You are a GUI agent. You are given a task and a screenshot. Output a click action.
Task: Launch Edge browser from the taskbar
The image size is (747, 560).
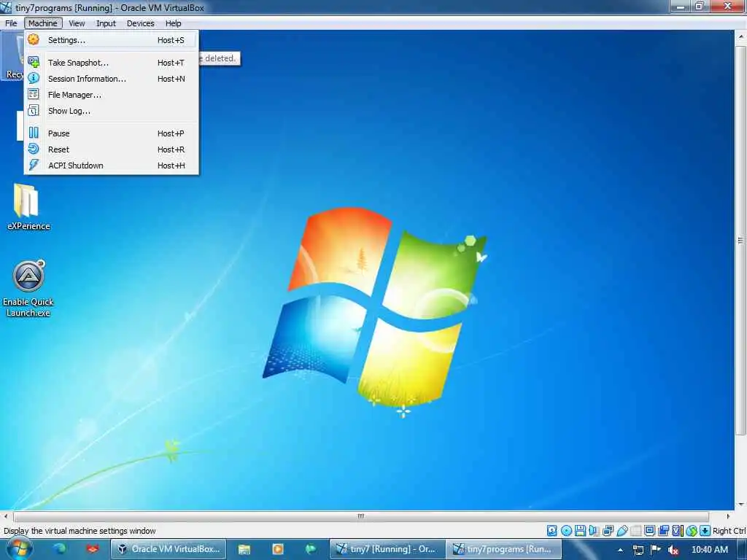pos(60,549)
